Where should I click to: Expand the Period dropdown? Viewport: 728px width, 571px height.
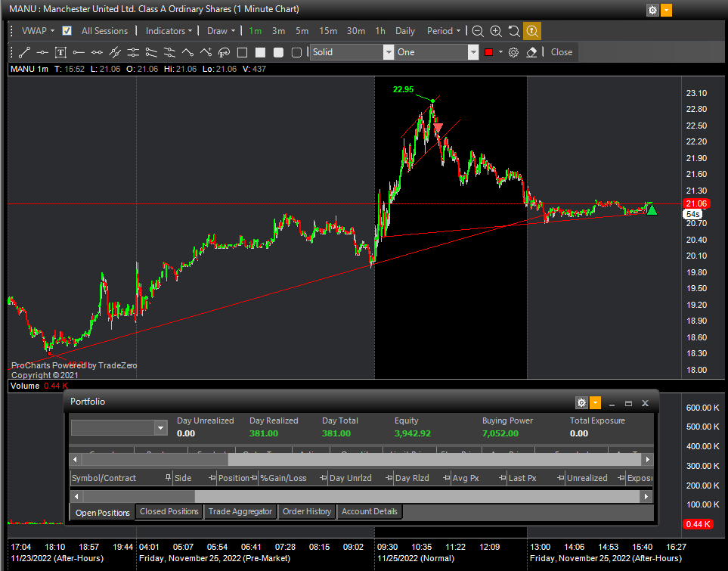[x=444, y=31]
